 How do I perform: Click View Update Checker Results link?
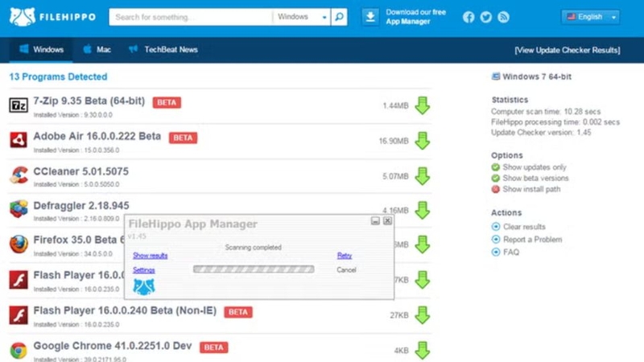click(568, 50)
